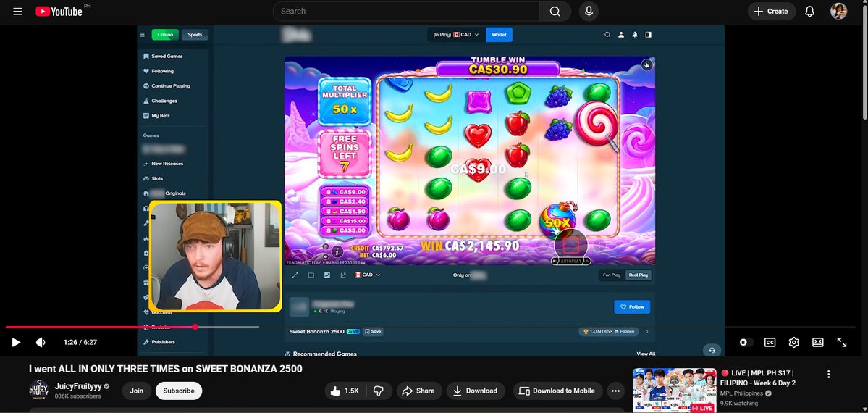Viewport: 868px width, 413px height.
Task: Open the MPL PH S17 live thumbnail
Action: click(674, 391)
